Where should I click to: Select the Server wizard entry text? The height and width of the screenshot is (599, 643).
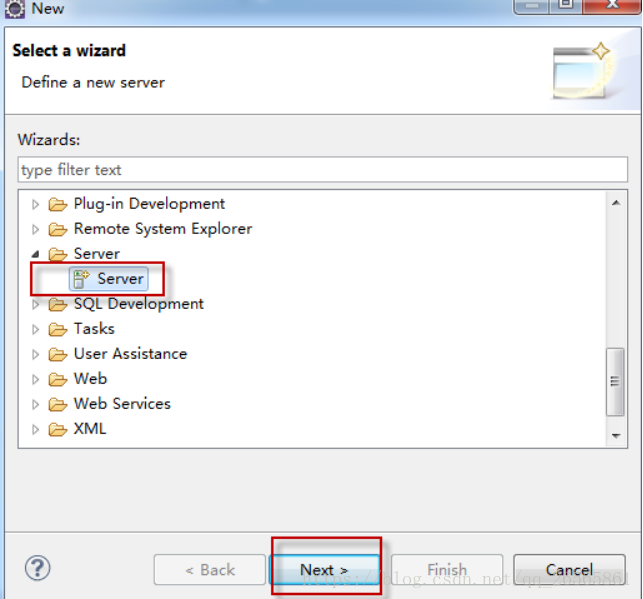point(120,279)
